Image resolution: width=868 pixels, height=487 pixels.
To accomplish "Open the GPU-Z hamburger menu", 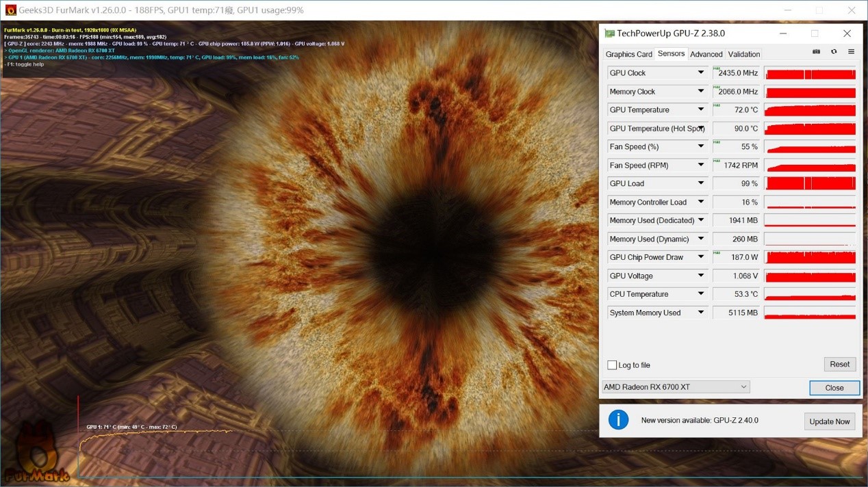I will click(x=851, y=52).
